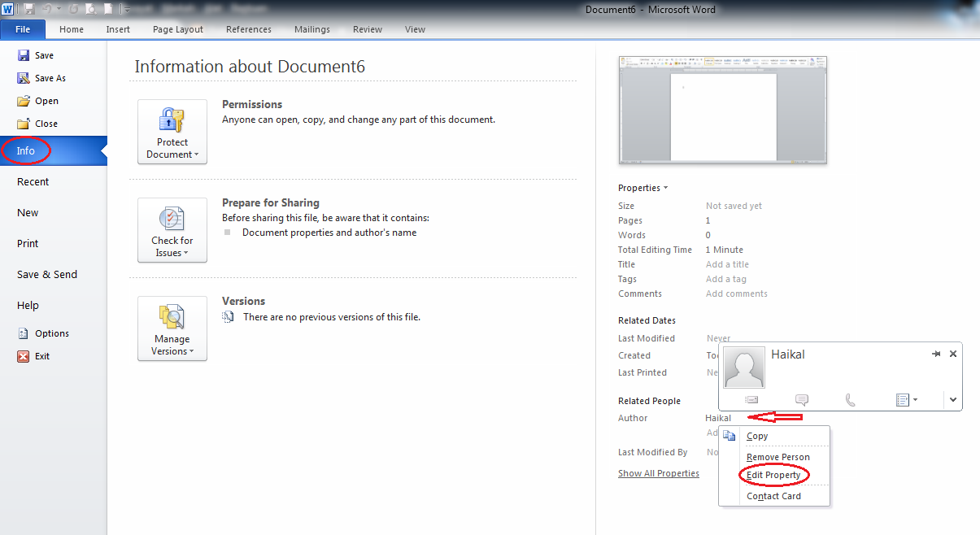Select Help in the Backstage sidebar
Image resolution: width=980 pixels, height=535 pixels.
28,306
